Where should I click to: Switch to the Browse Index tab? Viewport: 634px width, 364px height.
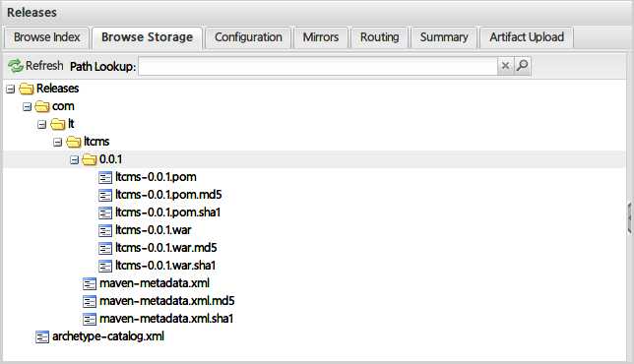pos(46,37)
